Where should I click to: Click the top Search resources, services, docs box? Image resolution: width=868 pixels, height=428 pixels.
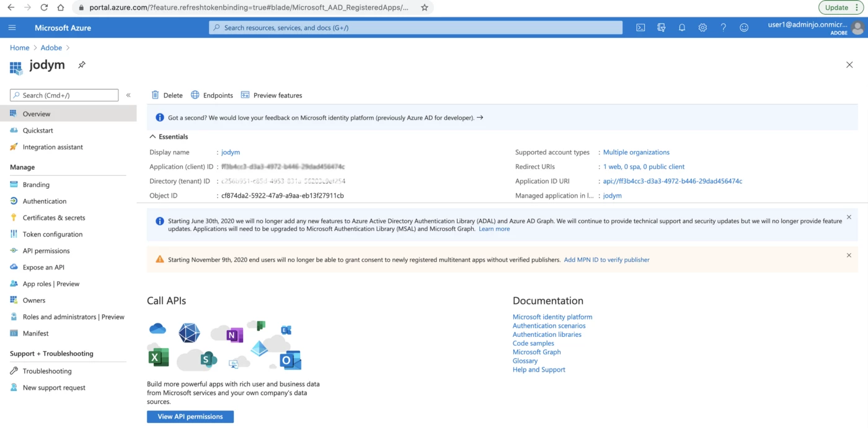tap(415, 28)
